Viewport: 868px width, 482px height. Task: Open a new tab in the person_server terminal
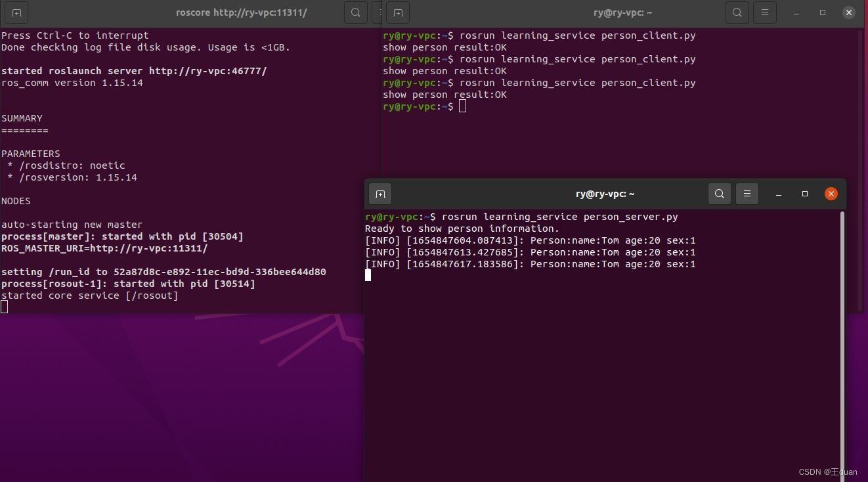tap(380, 194)
